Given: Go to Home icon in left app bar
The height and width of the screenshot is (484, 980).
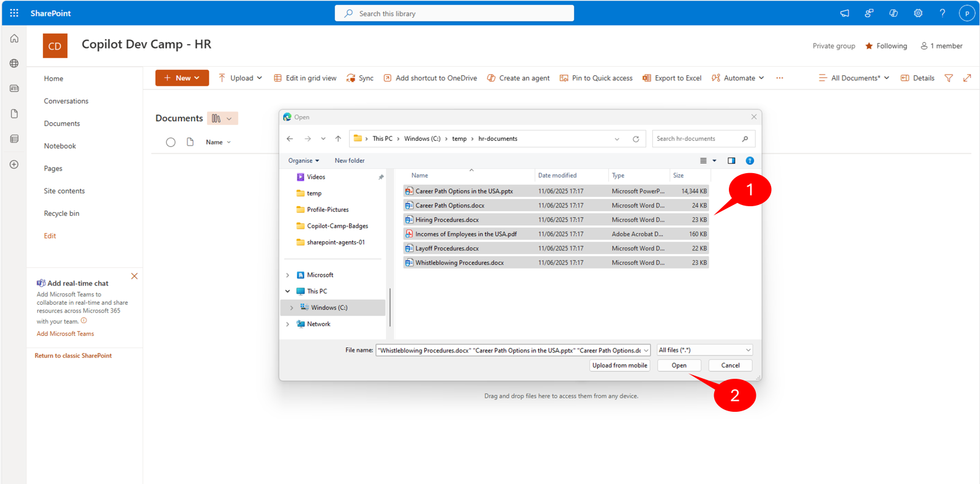Looking at the screenshot, I should click(14, 39).
